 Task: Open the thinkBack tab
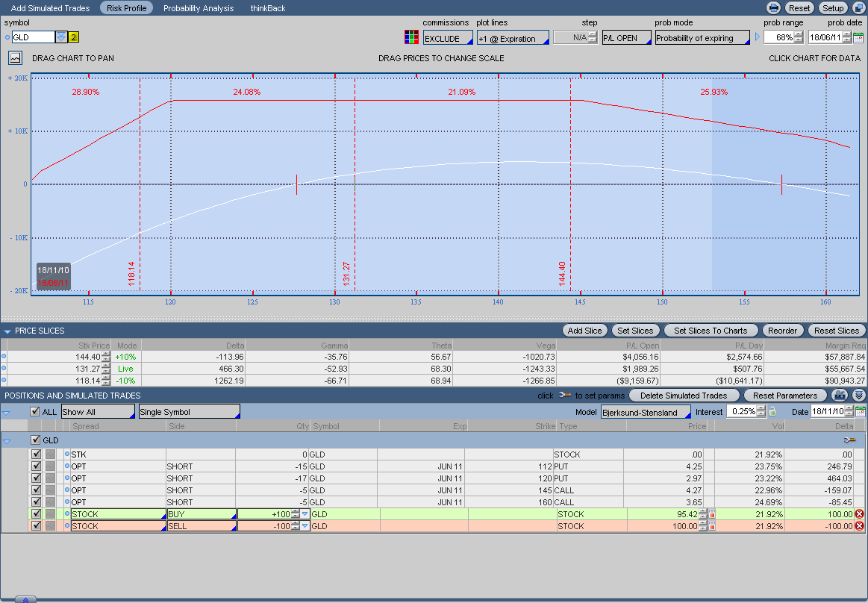(x=269, y=8)
